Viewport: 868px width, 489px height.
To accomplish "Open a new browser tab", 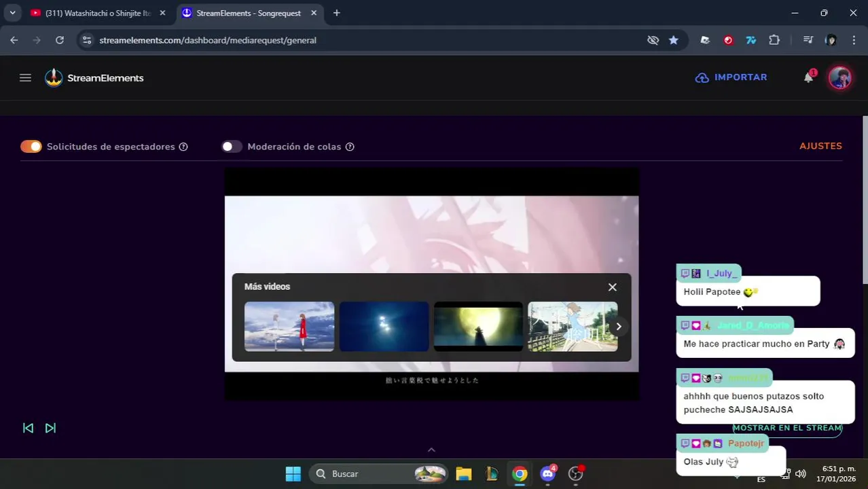I will pos(336,13).
